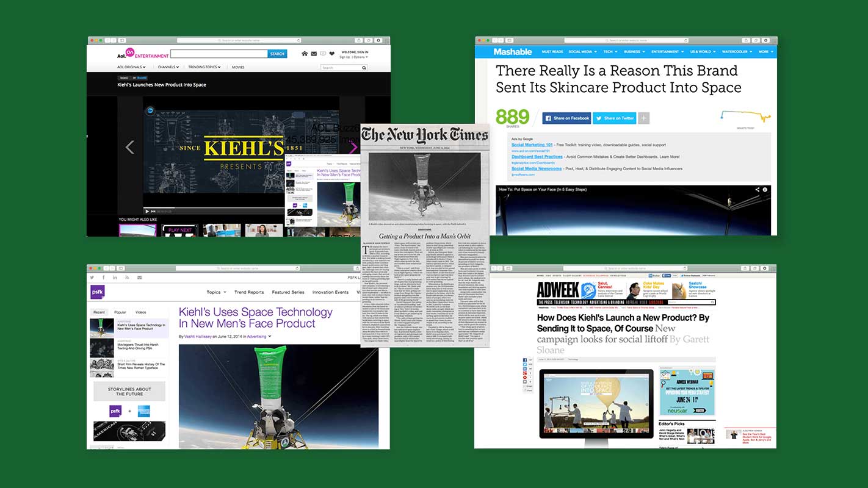Image resolution: width=868 pixels, height=488 pixels.
Task: Click author Vashti Hallissey link
Action: (198, 336)
